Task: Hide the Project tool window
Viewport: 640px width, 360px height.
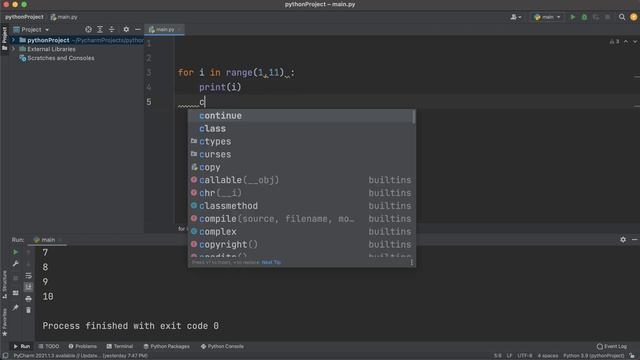Action: click(x=138, y=29)
